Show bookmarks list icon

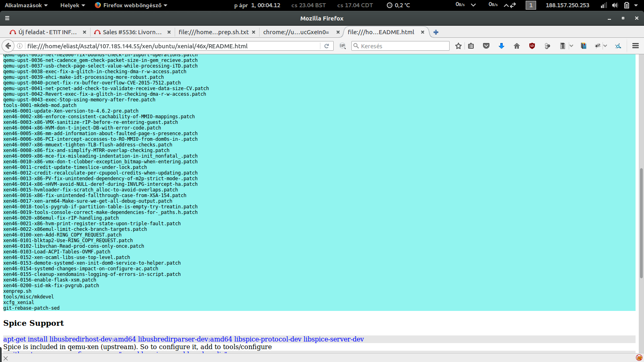(x=471, y=46)
